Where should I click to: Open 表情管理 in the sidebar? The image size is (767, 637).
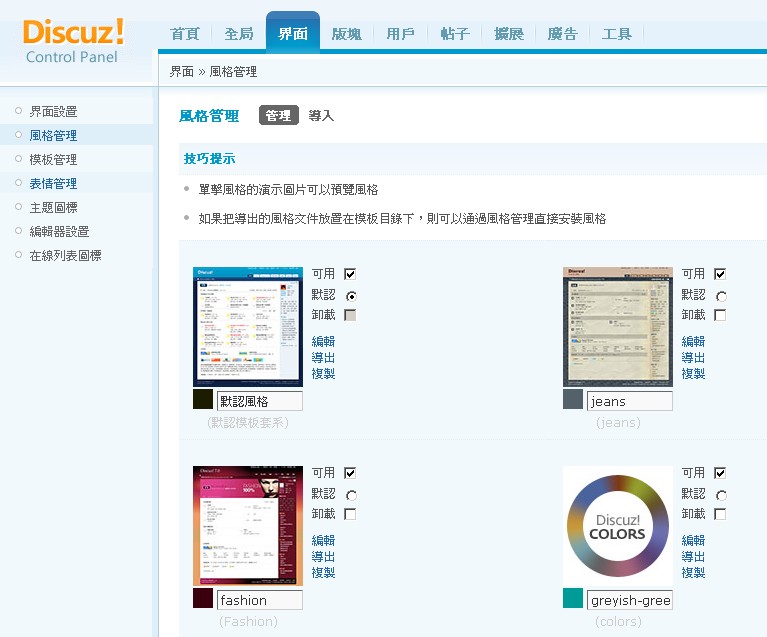(53, 183)
